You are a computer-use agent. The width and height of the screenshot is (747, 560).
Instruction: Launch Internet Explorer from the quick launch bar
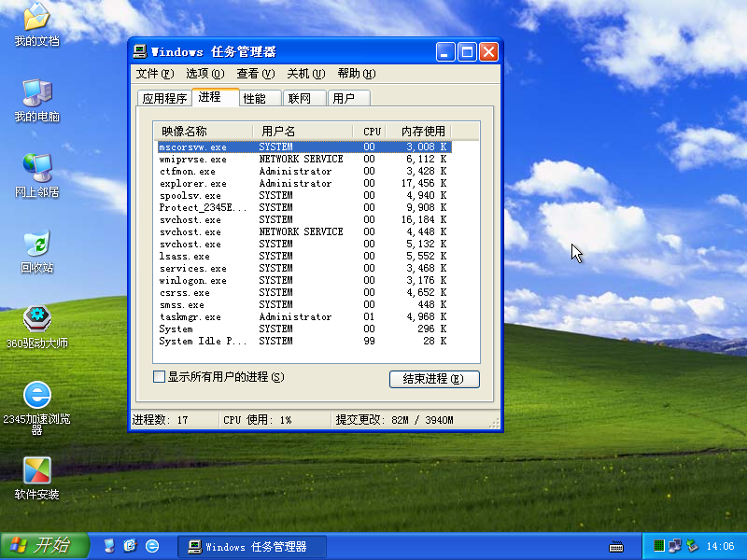(x=150, y=545)
